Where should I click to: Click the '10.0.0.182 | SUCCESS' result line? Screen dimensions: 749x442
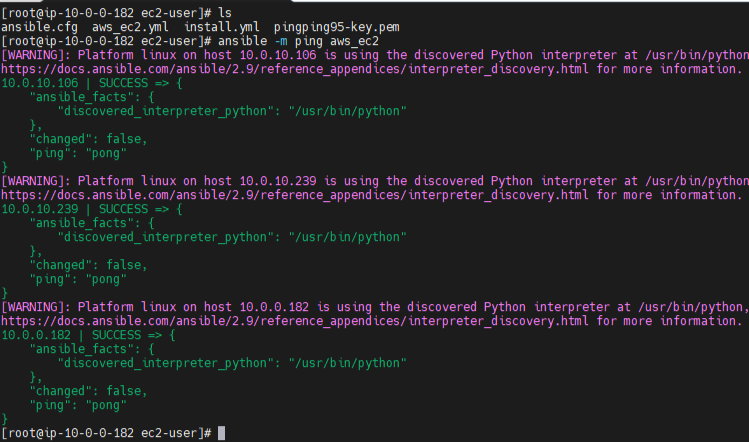coord(88,335)
